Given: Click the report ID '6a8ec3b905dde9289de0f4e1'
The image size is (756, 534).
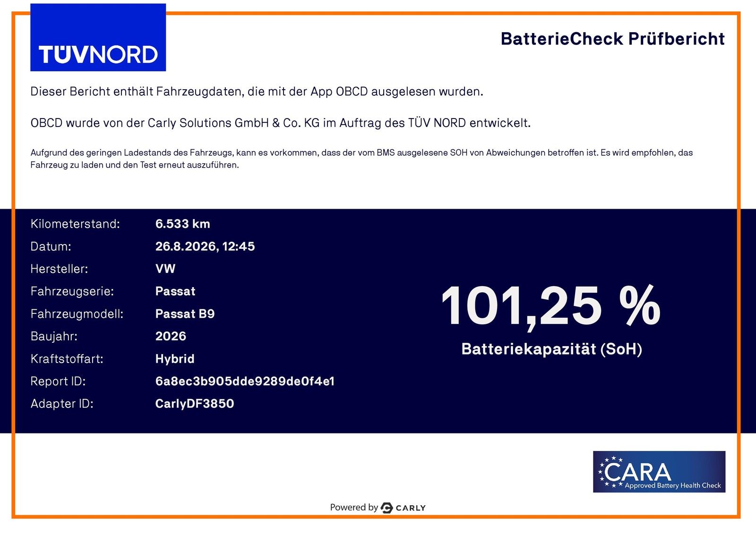Looking at the screenshot, I should coord(245,381).
